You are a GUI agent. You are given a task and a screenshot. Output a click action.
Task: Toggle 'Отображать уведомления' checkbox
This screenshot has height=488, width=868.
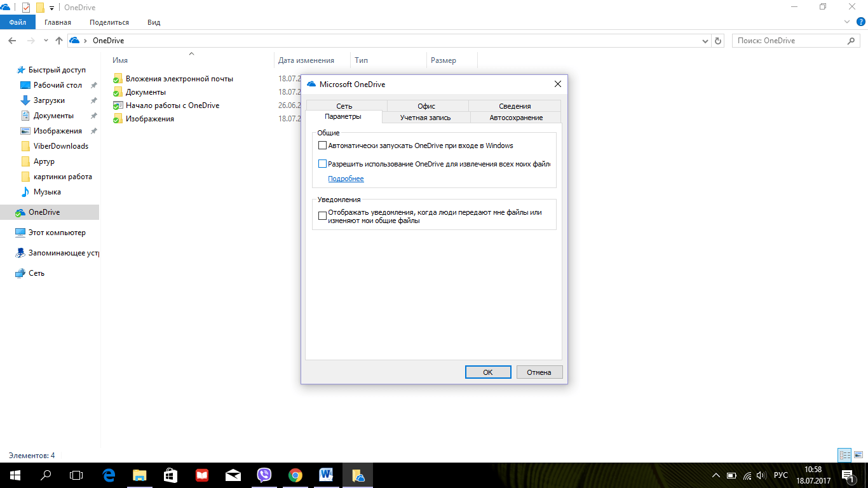[x=322, y=216]
